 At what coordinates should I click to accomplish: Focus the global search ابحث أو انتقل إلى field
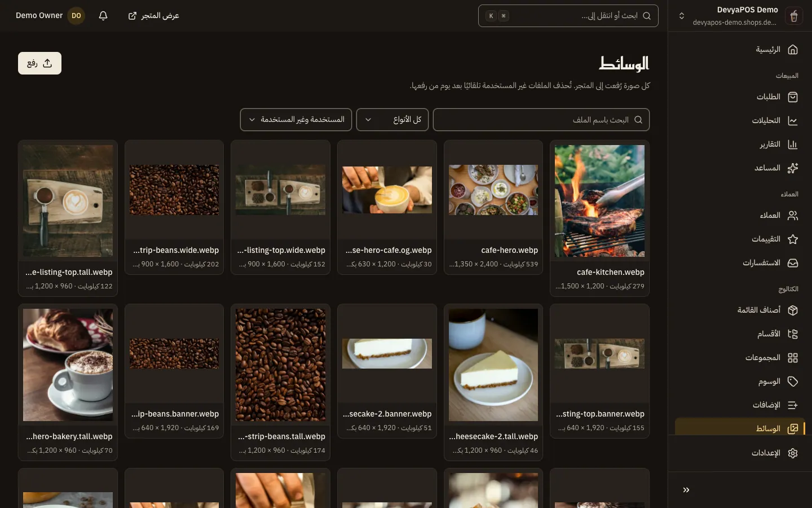(x=568, y=16)
